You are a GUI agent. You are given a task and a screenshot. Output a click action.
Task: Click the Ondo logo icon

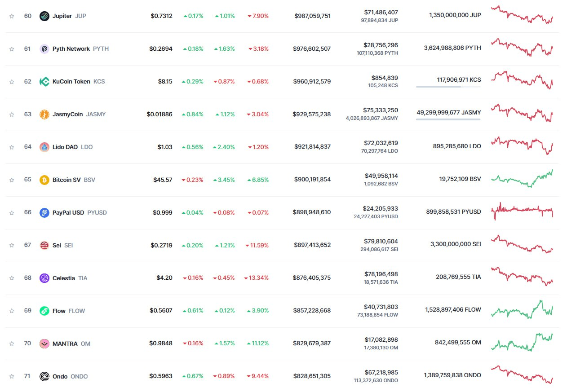pos(44,377)
